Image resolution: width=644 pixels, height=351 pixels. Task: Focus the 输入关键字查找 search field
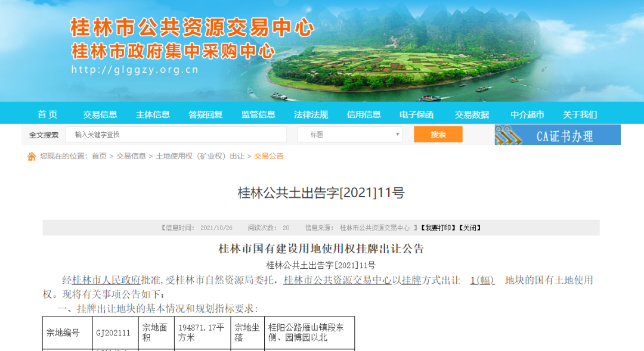point(176,135)
